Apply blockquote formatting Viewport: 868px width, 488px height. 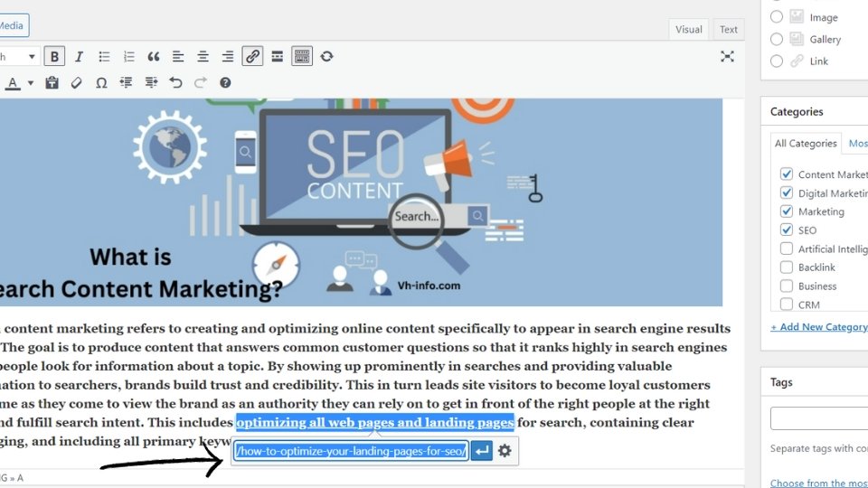click(154, 56)
